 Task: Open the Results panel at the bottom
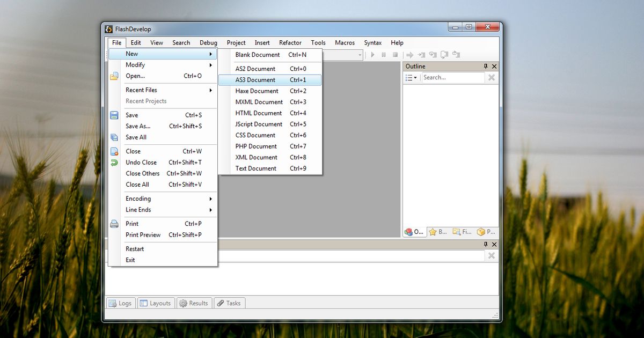[x=194, y=303]
